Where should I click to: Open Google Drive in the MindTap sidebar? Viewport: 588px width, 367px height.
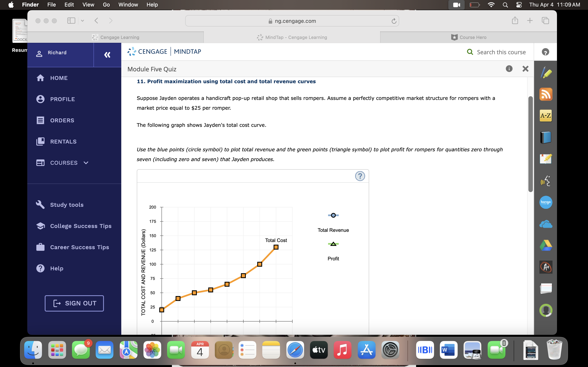click(x=546, y=245)
